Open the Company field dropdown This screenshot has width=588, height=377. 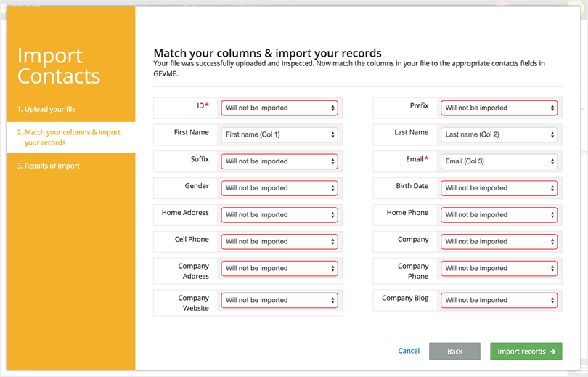coord(499,242)
